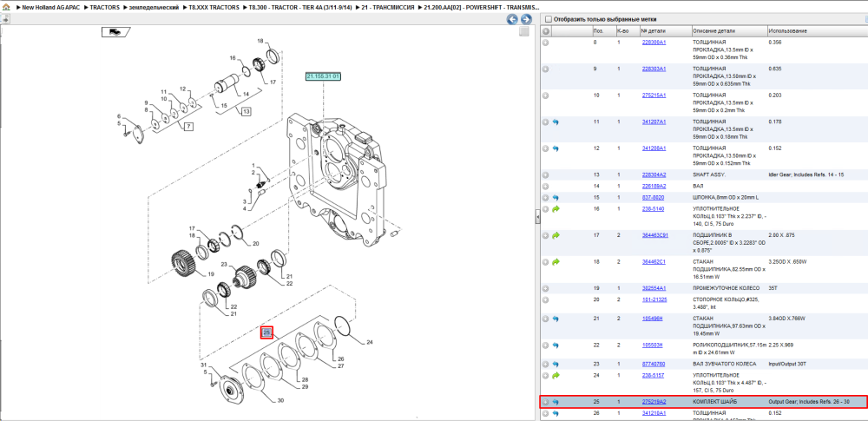Viewport: 868px width, 421px height.
Task: Click blue replacement arrow for position 12
Action: coord(556,148)
